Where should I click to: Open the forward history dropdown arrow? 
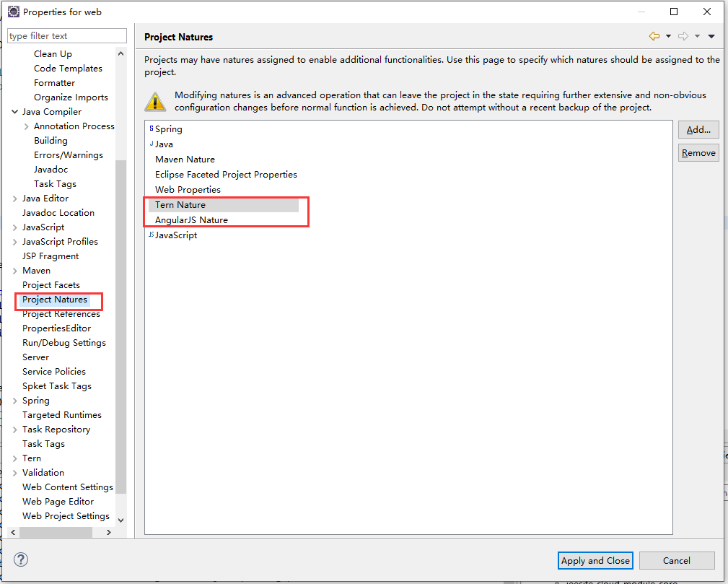pyautogui.click(x=698, y=36)
